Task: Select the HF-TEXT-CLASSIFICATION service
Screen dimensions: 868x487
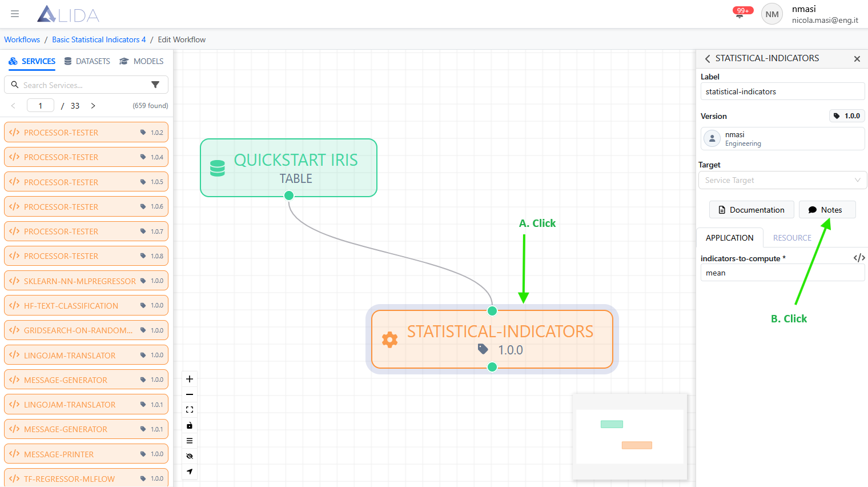Action: [86, 305]
